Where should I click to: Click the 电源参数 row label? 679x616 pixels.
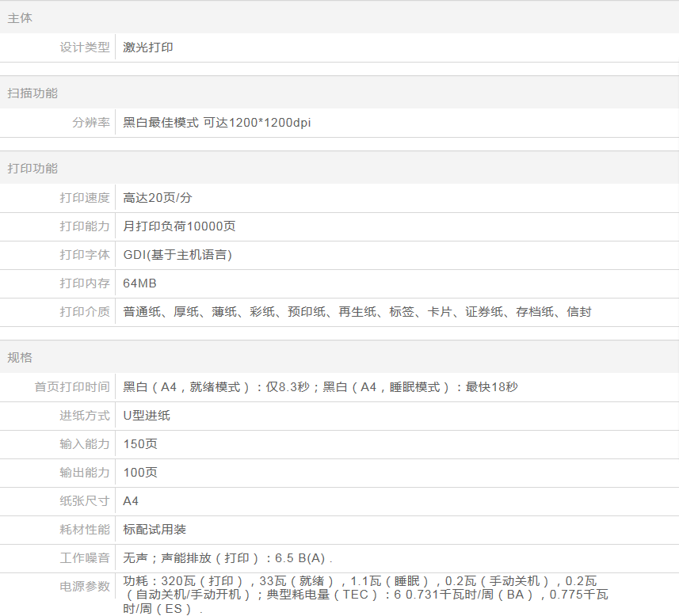pos(85,587)
